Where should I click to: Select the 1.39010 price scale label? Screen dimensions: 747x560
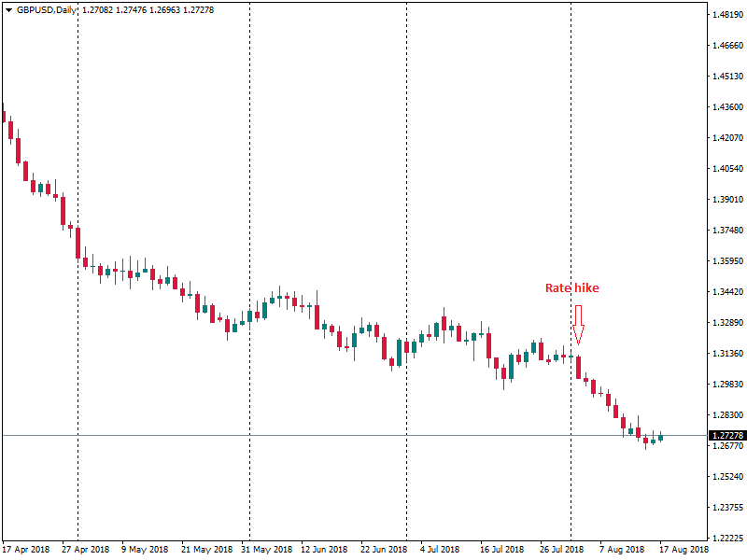click(726, 200)
